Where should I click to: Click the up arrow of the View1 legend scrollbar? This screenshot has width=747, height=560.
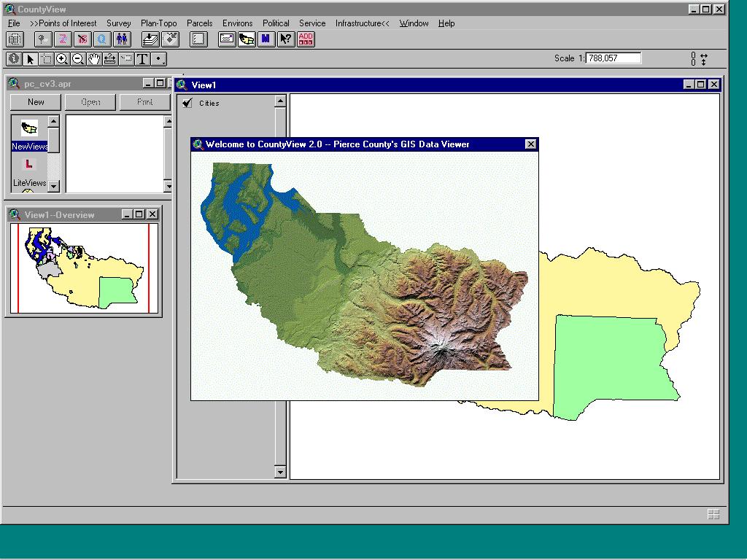click(280, 101)
